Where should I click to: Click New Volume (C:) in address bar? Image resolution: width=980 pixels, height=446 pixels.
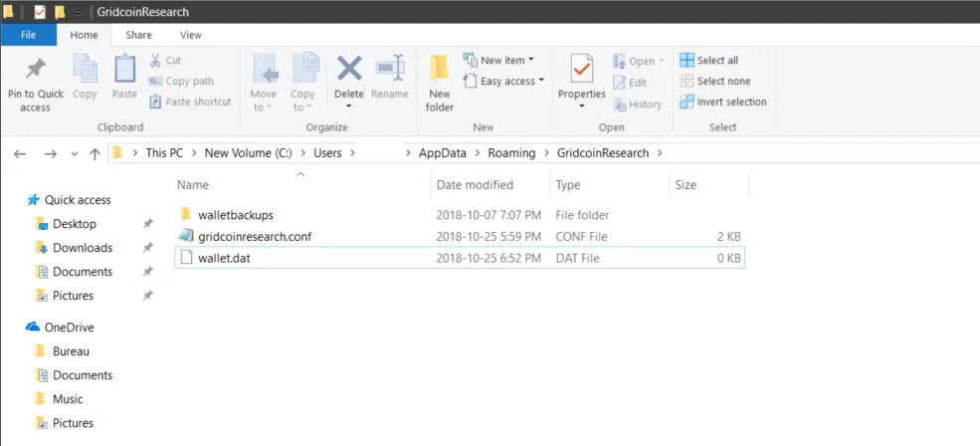(x=248, y=152)
